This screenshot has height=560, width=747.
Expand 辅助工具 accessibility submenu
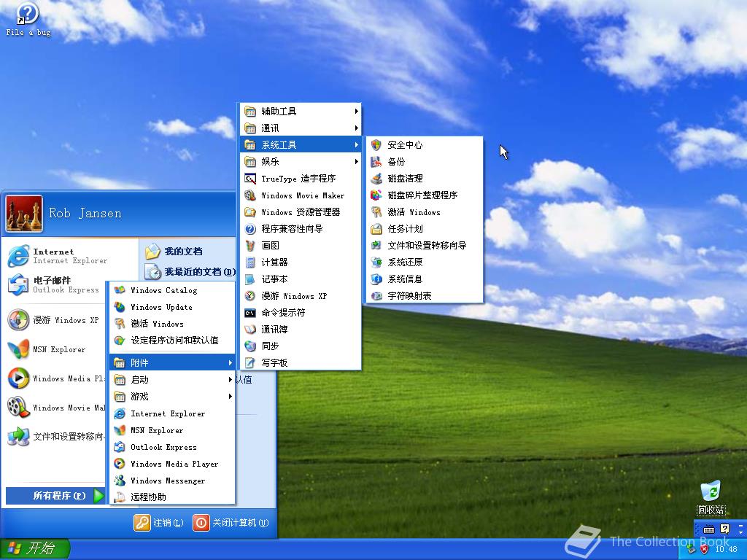click(301, 111)
